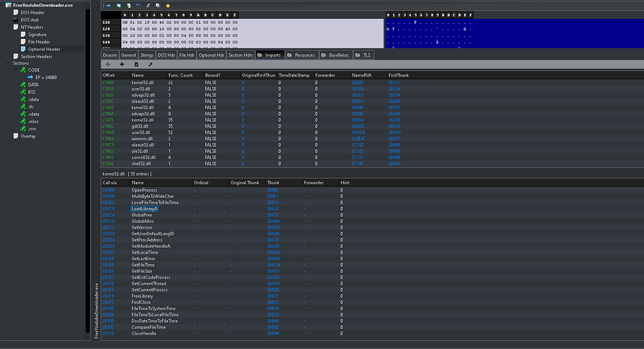644x349 pixels.
Task: Select Overlay in the tree
Action: pos(28,136)
